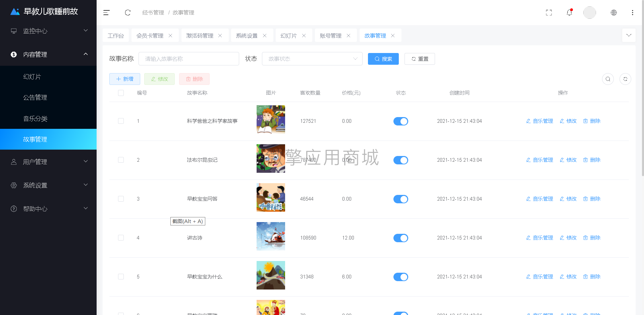This screenshot has width=644, height=315.
Task: Close the 会员卡管理 tab
Action: [x=170, y=36]
